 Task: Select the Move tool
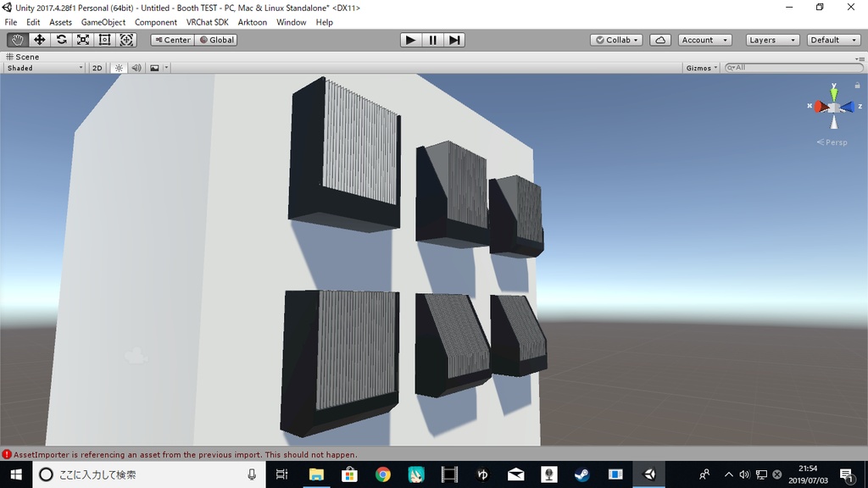click(39, 40)
